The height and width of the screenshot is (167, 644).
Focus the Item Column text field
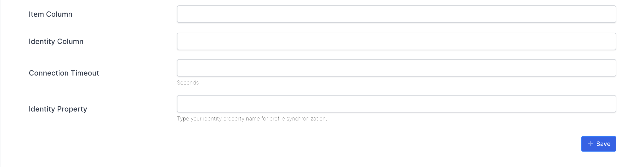click(396, 14)
